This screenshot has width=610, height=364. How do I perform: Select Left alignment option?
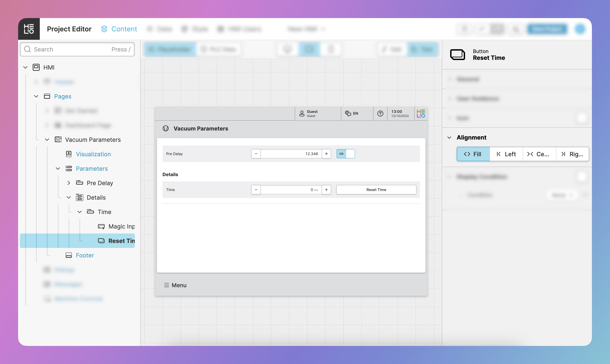pos(506,154)
